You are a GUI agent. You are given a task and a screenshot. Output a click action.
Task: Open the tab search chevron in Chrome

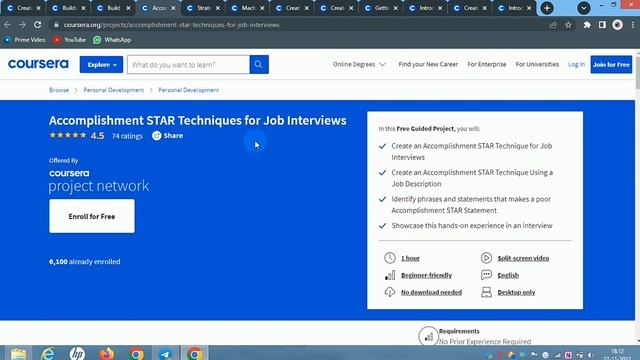(584, 8)
